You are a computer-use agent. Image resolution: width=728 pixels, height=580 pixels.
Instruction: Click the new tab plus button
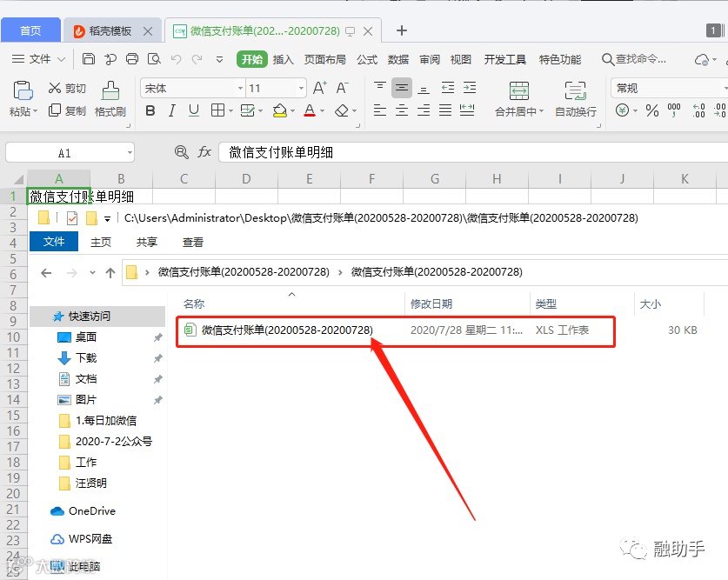(402, 30)
